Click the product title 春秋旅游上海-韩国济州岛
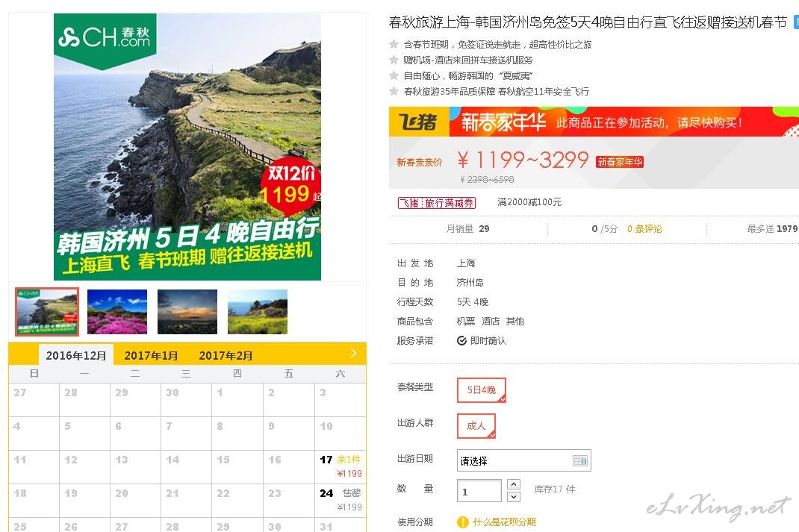This screenshot has height=532, width=799. tap(588, 22)
